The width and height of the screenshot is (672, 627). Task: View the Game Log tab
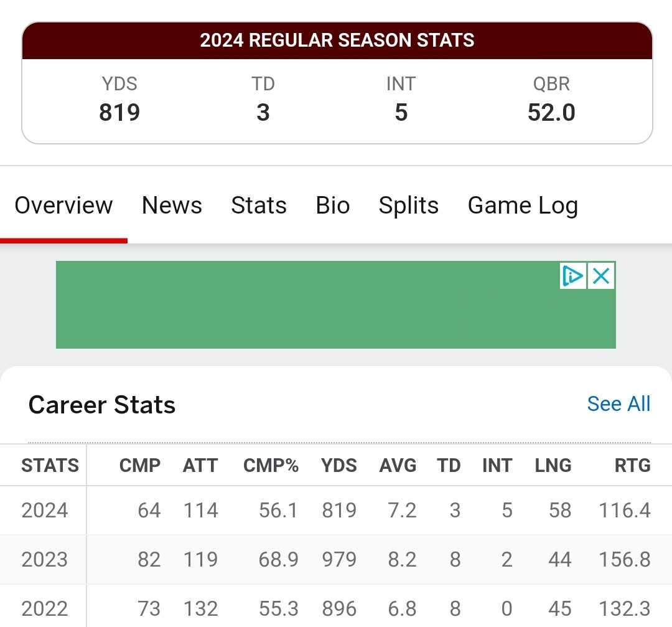coord(523,205)
